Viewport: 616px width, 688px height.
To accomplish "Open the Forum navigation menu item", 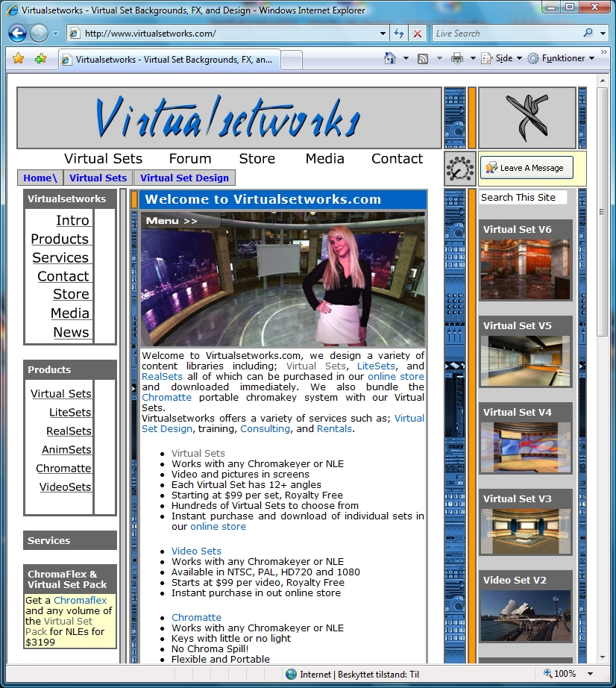I will click(x=190, y=158).
